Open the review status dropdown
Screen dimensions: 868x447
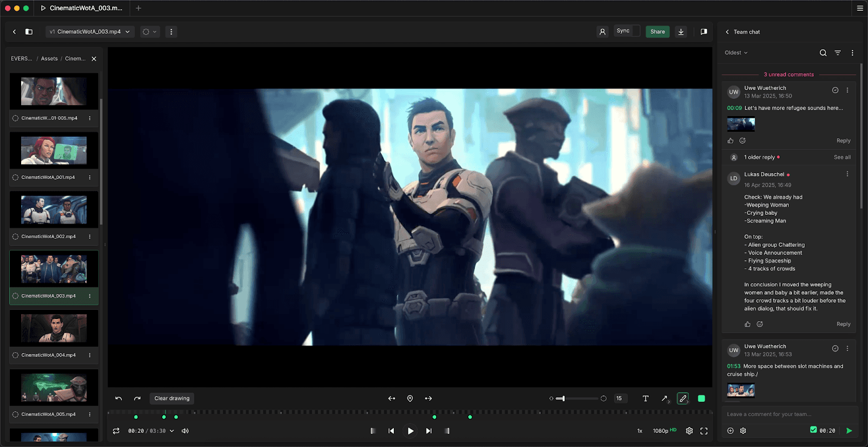coord(149,31)
